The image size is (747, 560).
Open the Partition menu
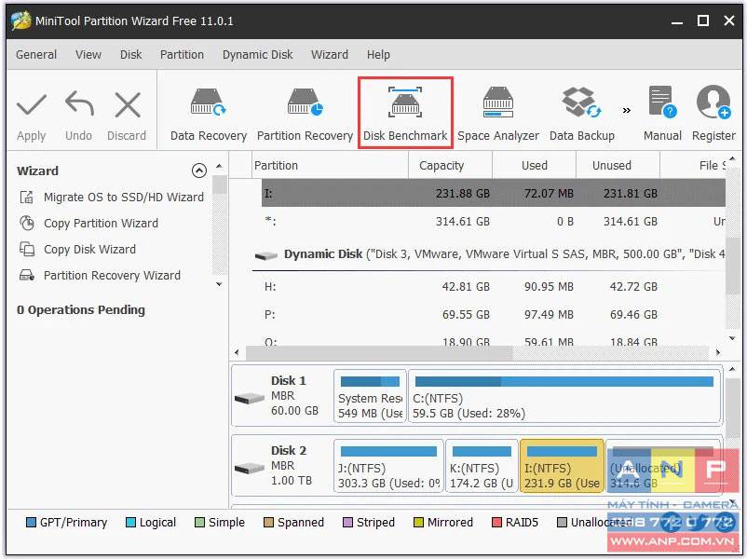tap(182, 55)
